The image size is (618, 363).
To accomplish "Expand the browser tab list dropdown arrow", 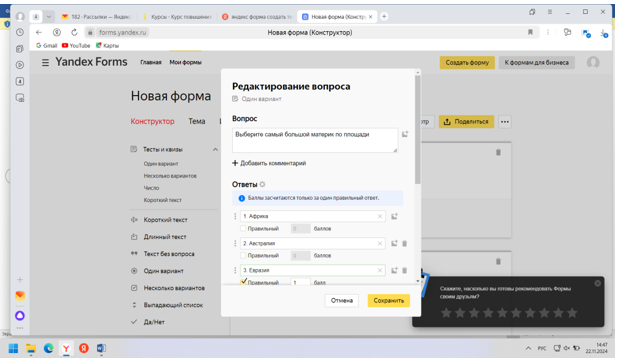I will tap(48, 17).
